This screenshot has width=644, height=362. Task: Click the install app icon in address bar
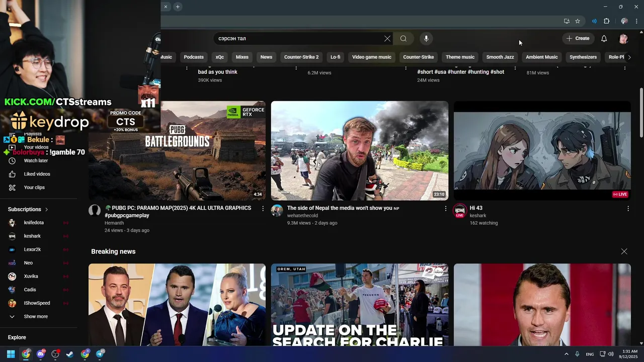click(x=567, y=21)
